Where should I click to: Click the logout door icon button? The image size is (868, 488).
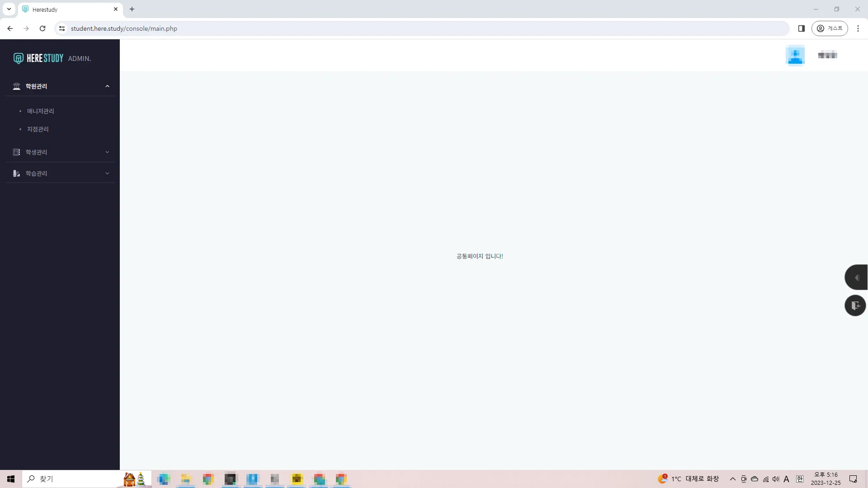pos(855,305)
